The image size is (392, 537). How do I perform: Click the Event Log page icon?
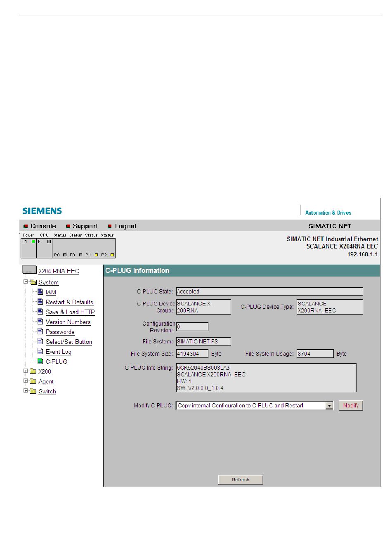pos(40,351)
